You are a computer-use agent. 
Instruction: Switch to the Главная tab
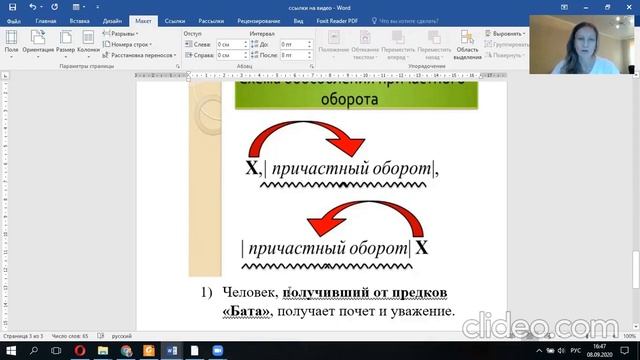point(45,21)
